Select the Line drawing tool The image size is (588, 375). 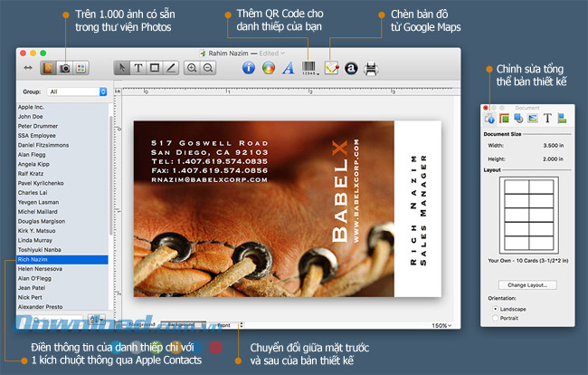tap(171, 68)
